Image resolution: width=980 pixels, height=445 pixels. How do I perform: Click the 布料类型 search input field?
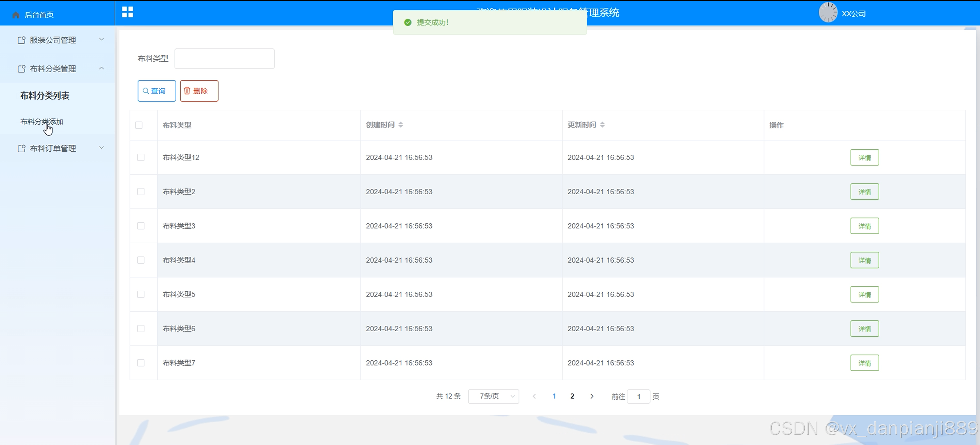click(x=224, y=59)
